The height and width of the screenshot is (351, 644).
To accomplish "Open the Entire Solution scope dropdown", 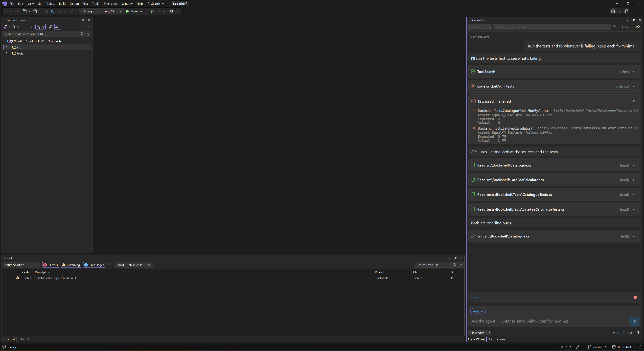I will (21, 265).
